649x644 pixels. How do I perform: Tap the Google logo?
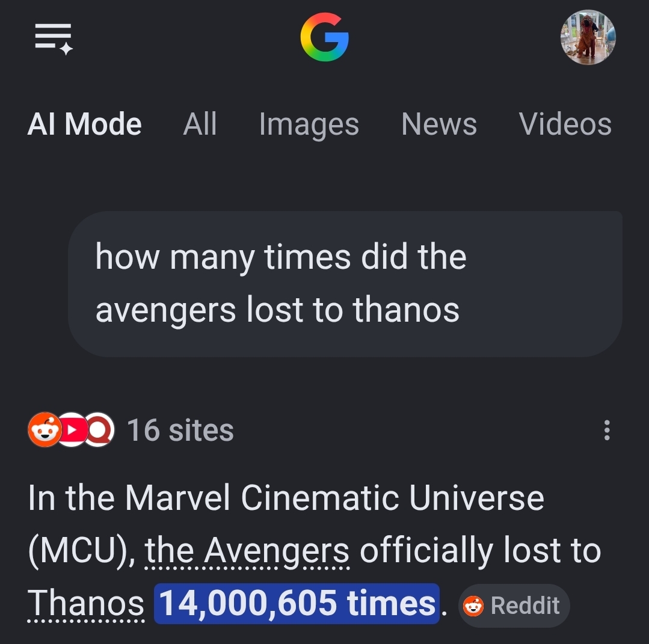coord(325,37)
